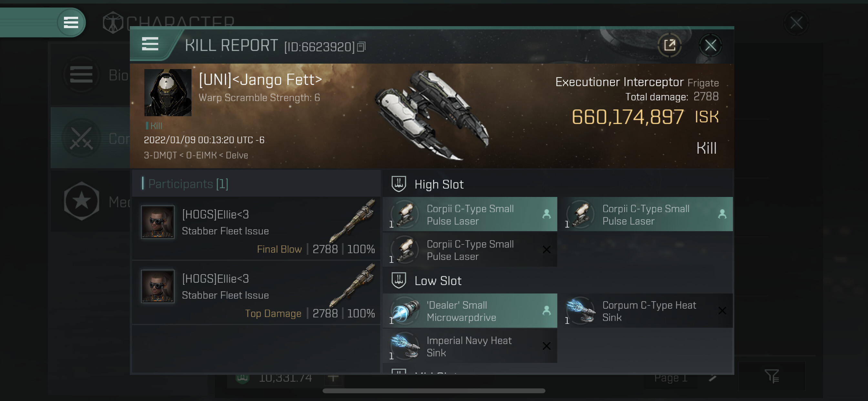Open the Kill Report hamburger menu

(x=150, y=44)
